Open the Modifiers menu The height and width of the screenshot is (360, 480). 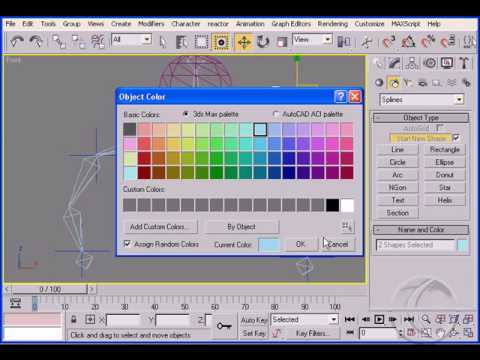pyautogui.click(x=151, y=24)
